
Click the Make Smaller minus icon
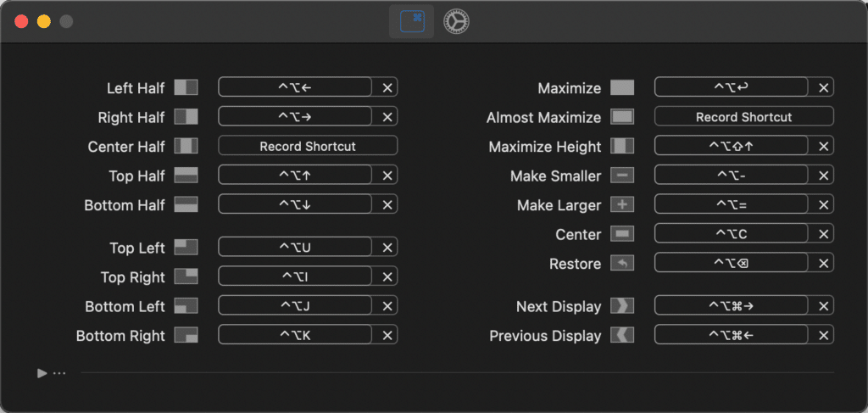(622, 176)
